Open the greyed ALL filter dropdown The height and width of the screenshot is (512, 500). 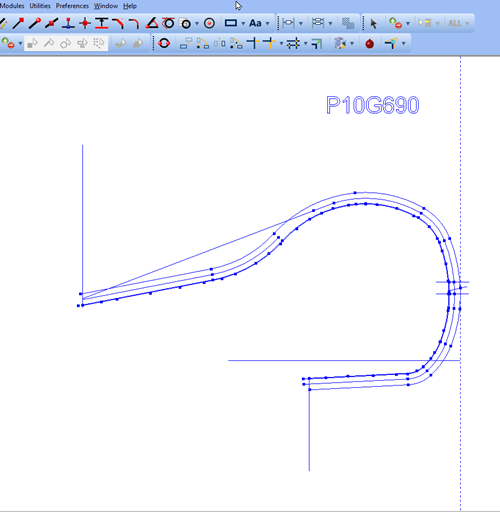point(459,23)
